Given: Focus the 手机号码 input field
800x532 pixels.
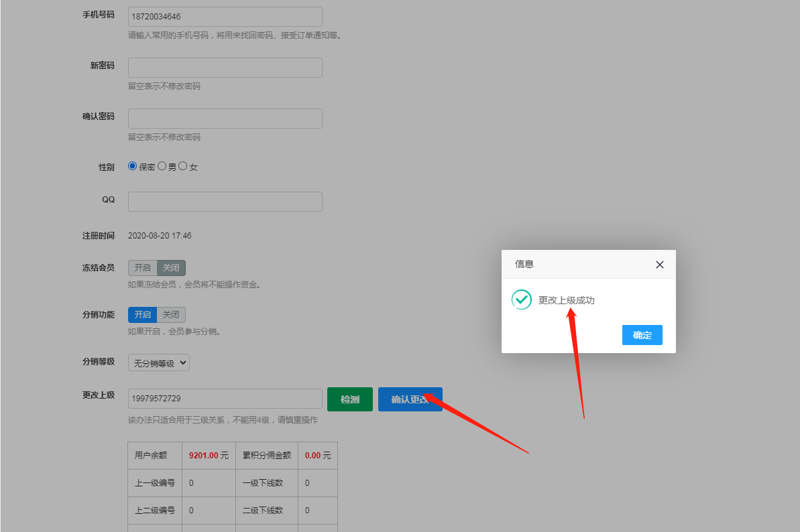Looking at the screenshot, I should (x=225, y=17).
